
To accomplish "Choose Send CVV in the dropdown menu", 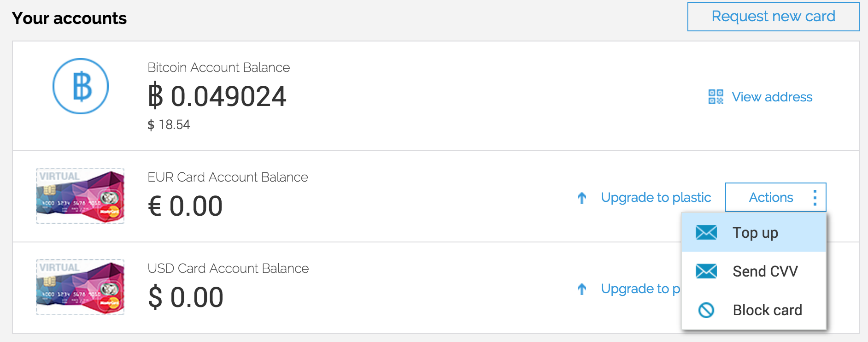I will point(765,271).
